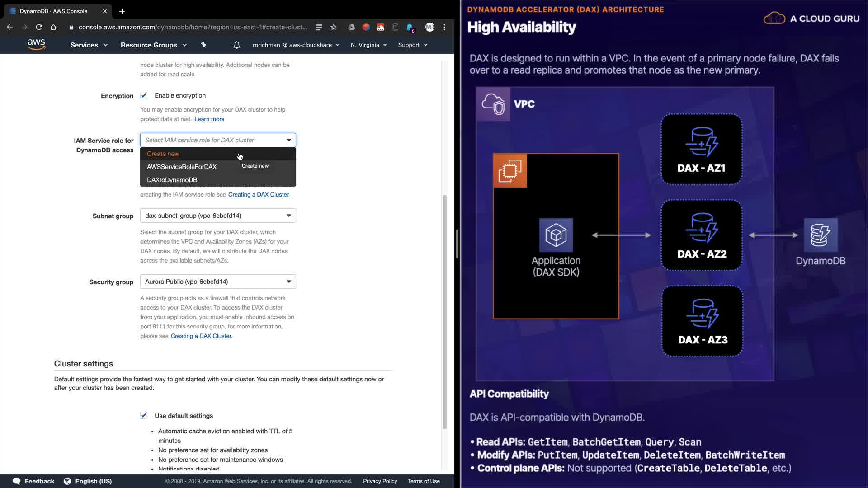
Task: Open Chrome three-dot menu
Action: (x=444, y=27)
